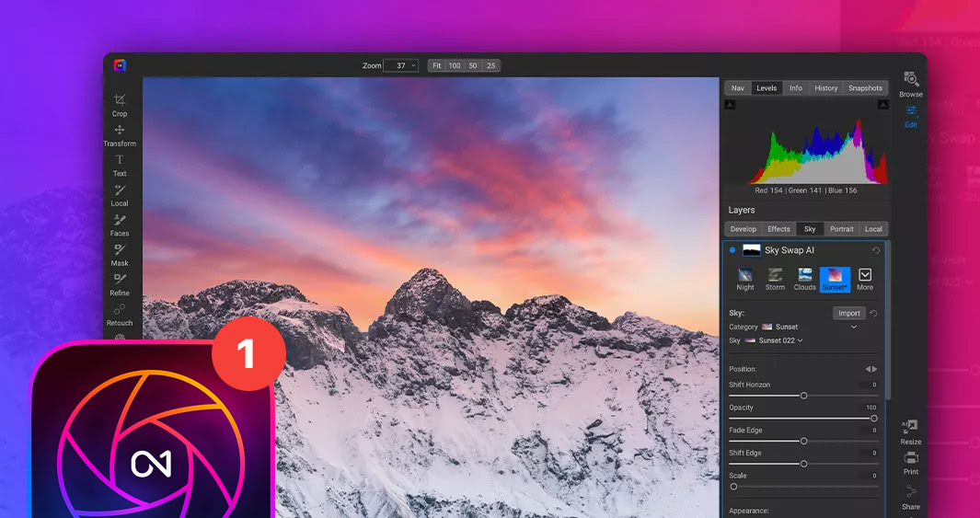Viewport: 980px width, 518px height.
Task: Switch to the Effects tab
Action: 778,229
